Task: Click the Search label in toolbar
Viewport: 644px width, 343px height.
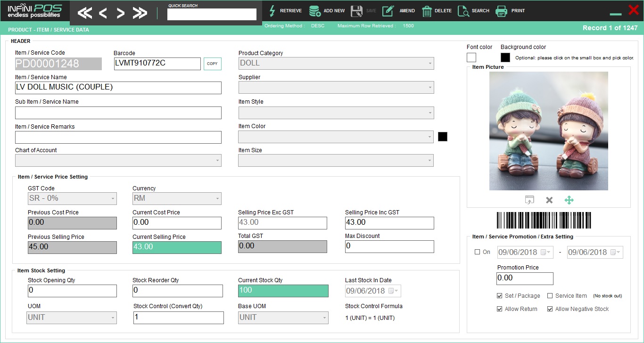Action: (x=480, y=11)
